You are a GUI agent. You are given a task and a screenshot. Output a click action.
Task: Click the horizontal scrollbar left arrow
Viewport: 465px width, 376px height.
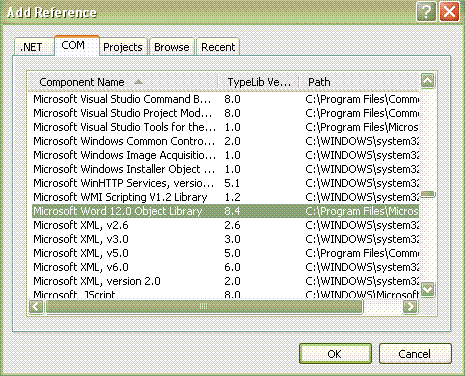[x=36, y=306]
